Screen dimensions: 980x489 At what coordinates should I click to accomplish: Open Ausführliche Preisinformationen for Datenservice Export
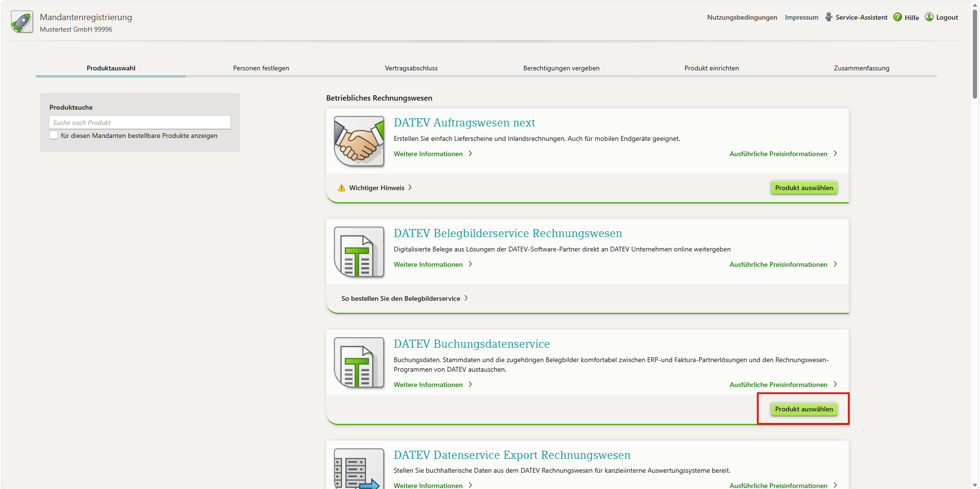(778, 485)
